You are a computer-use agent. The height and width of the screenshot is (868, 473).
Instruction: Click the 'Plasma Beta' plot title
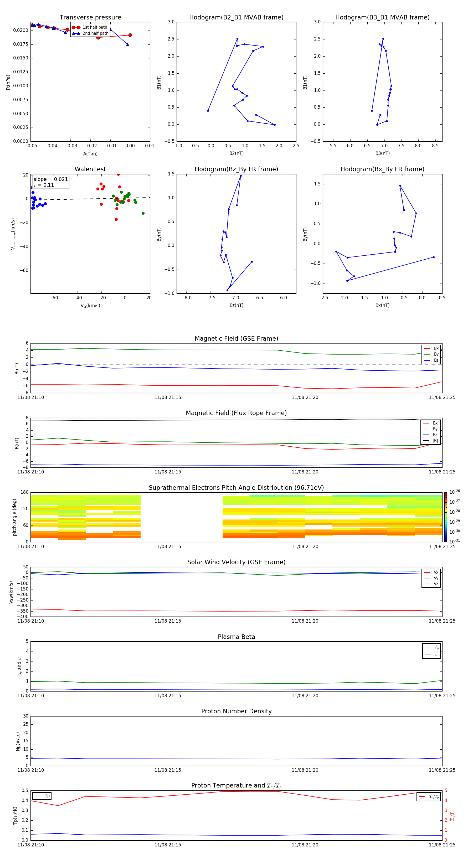pos(236,637)
